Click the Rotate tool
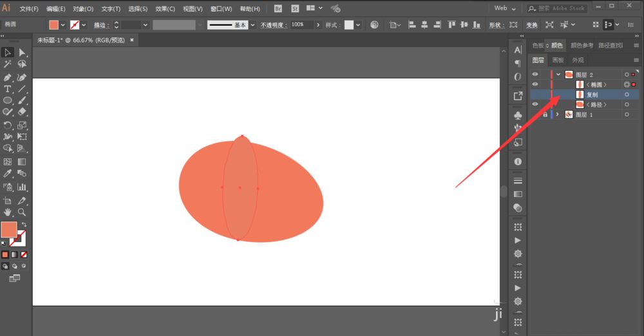The width and height of the screenshot is (644, 336). (8, 125)
